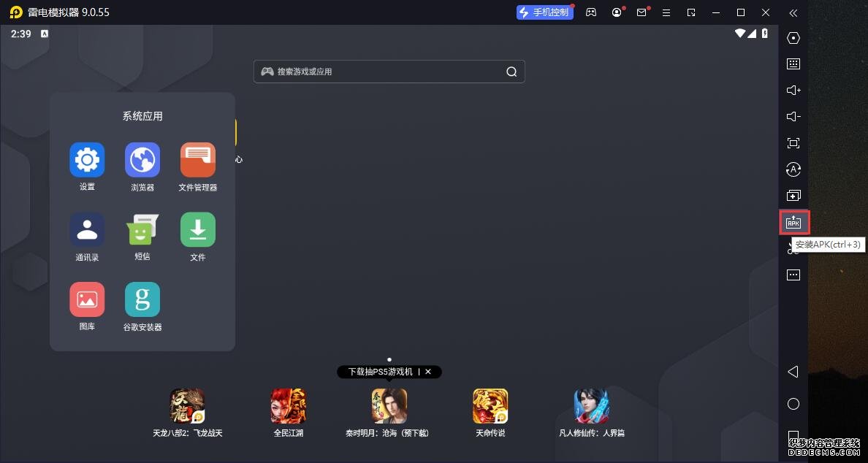Increase volume with the volume up icon
The height and width of the screenshot is (463, 868).
tap(793, 91)
